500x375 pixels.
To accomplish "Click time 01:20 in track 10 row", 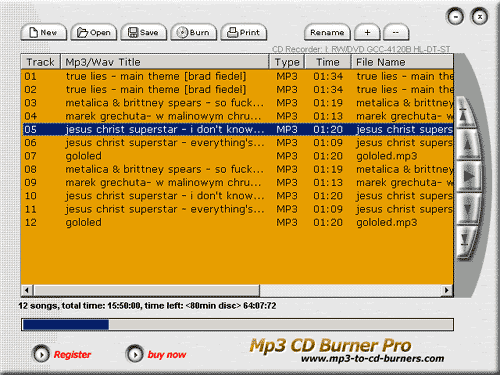I will point(328,196).
